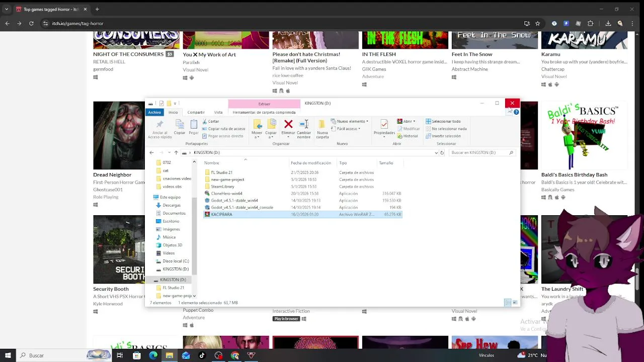Screen dimensions: 644x362
Task: Open Microsoft Edge from taskbar
Action: pos(153,355)
